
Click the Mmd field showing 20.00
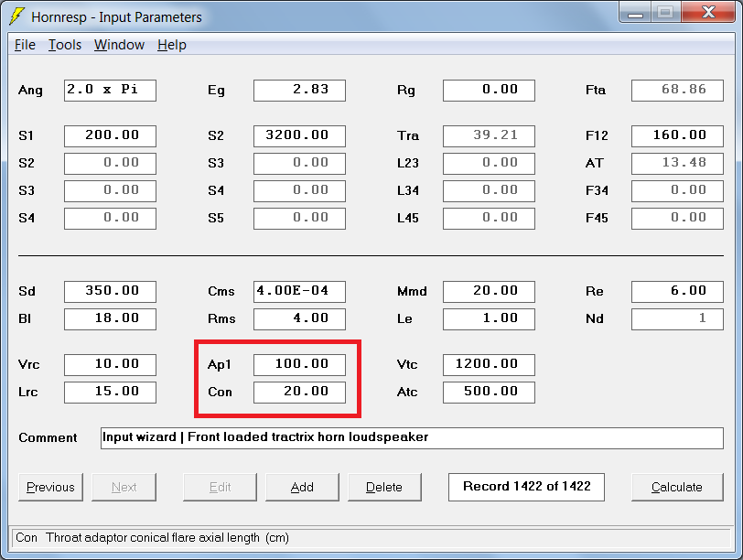pyautogui.click(x=489, y=291)
